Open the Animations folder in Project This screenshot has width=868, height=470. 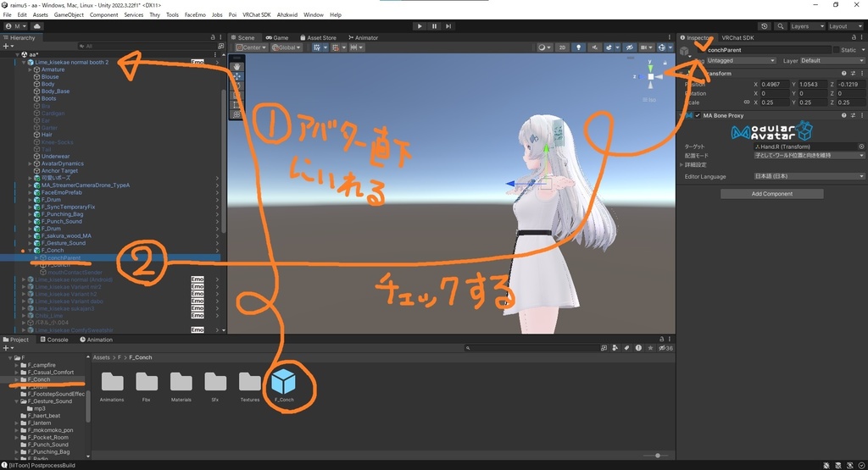point(112,386)
